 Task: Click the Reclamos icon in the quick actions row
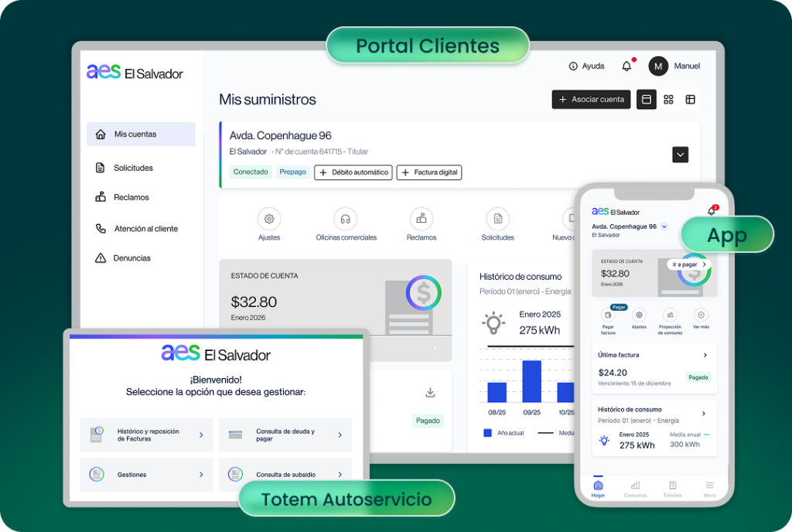(422, 219)
